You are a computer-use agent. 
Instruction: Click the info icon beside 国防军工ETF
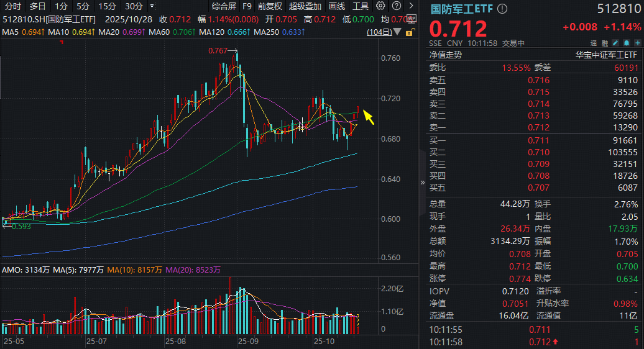point(502,9)
